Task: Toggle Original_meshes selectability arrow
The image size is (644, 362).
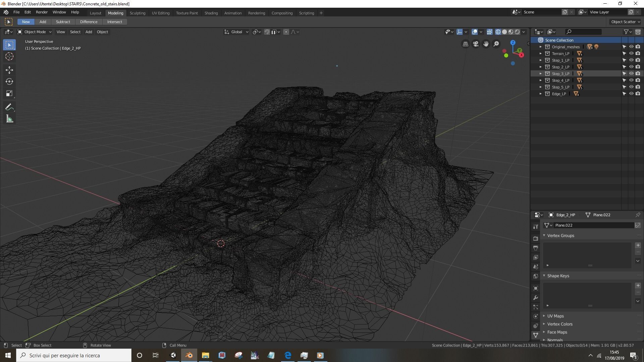Action: [x=624, y=47]
